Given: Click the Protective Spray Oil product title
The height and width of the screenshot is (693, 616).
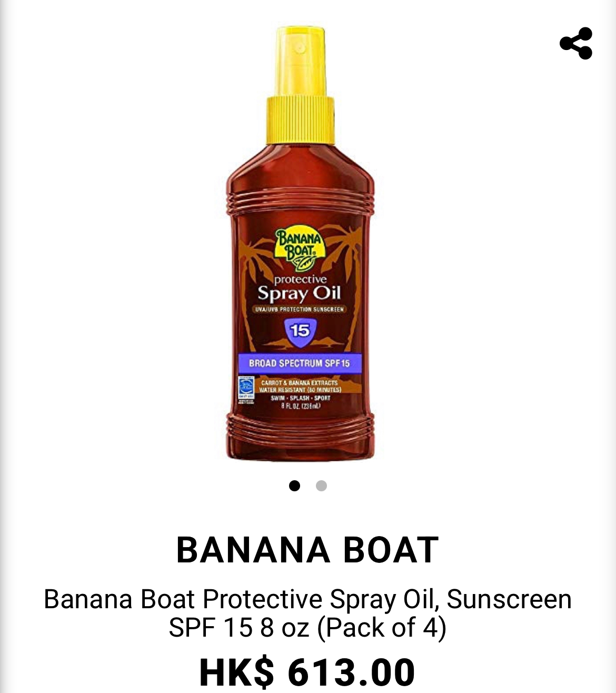Looking at the screenshot, I should click(307, 613).
